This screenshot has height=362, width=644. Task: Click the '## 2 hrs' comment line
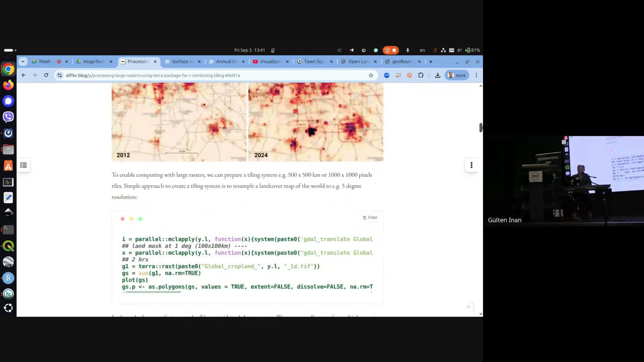point(135,259)
